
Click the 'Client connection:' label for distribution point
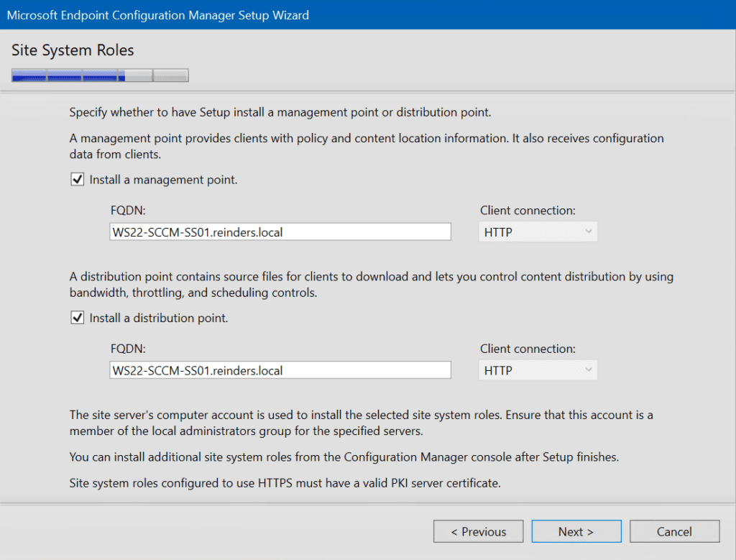528,349
